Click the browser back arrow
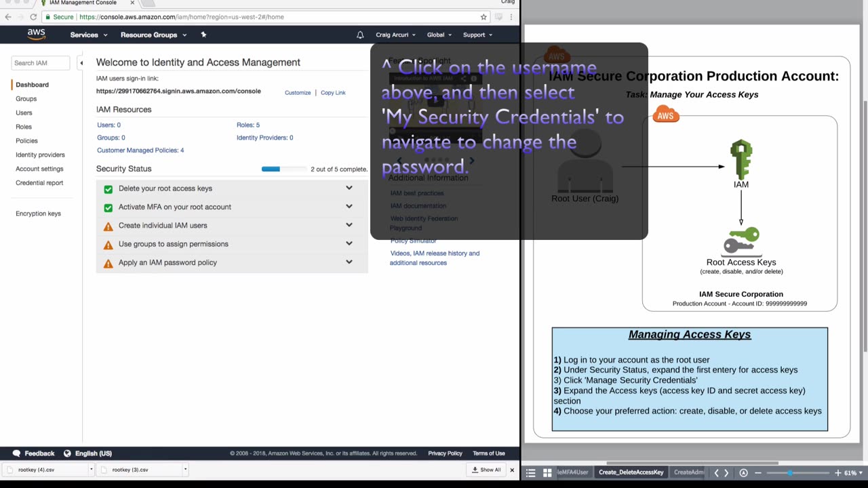The height and width of the screenshot is (488, 868). 8,17
